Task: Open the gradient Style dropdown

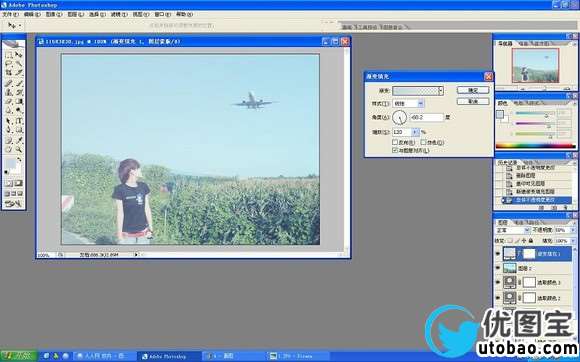Action: (x=408, y=104)
